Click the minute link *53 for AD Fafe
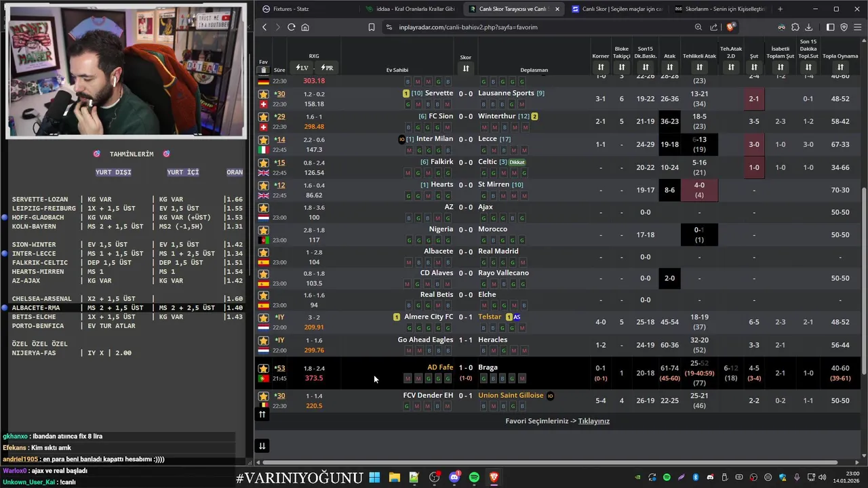868x488 pixels. tap(279, 368)
